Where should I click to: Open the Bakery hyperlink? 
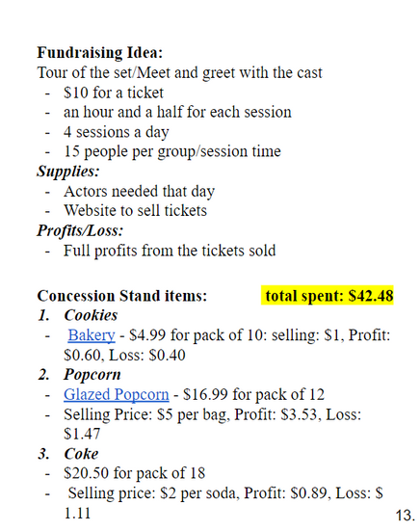(92, 335)
